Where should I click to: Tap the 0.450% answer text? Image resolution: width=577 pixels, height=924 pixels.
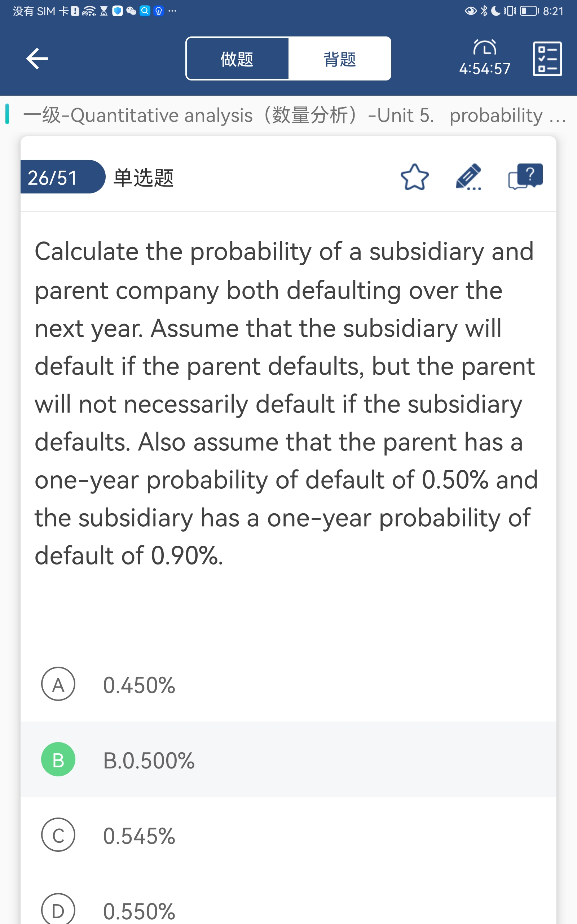coord(139,685)
